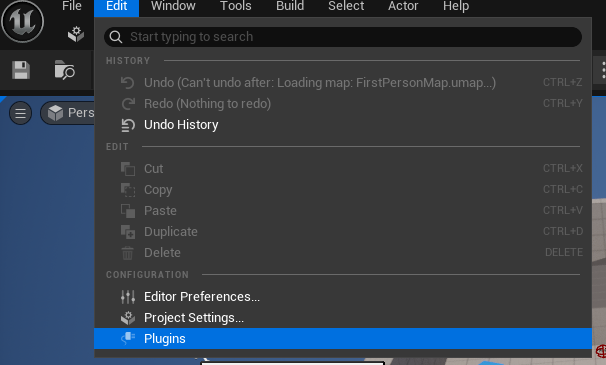Click the grayed Redo entry
This screenshot has width=606, height=365.
[343, 104]
